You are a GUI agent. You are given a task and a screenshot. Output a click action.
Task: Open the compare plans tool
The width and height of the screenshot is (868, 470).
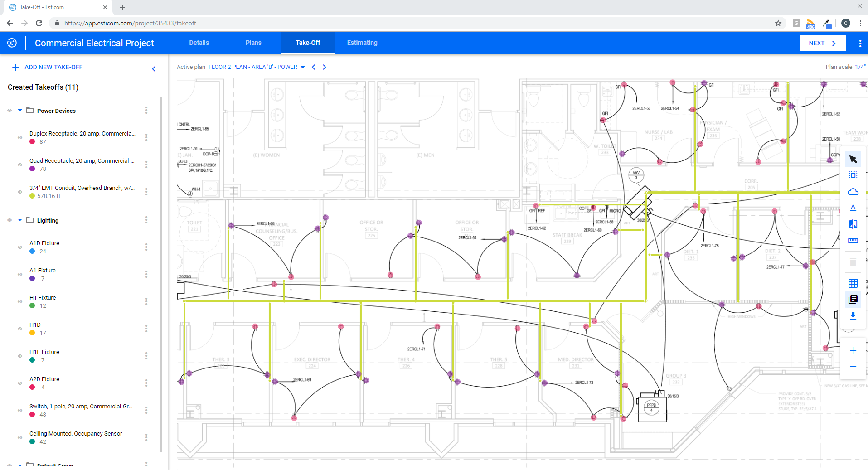[x=853, y=224]
